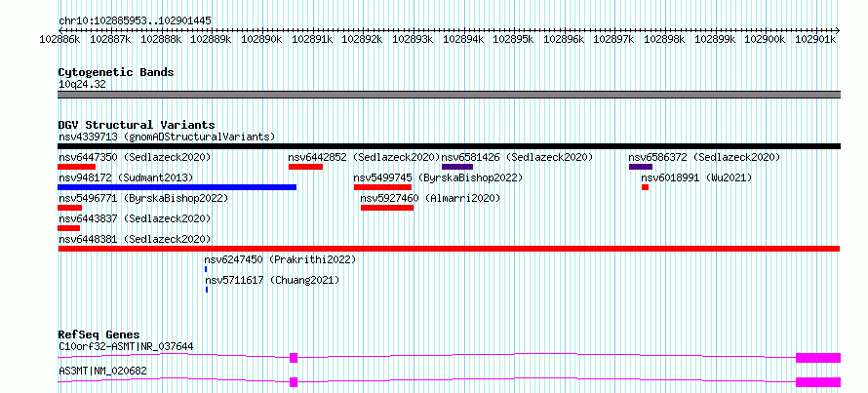Click the 102895k ruler tick label
This screenshot has width=868, height=393.
point(513,39)
